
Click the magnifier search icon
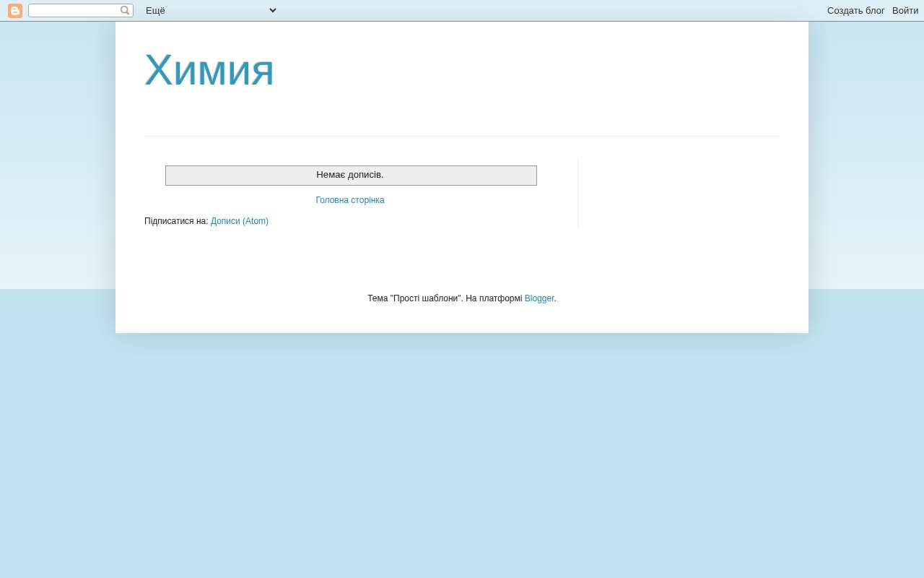click(x=125, y=11)
